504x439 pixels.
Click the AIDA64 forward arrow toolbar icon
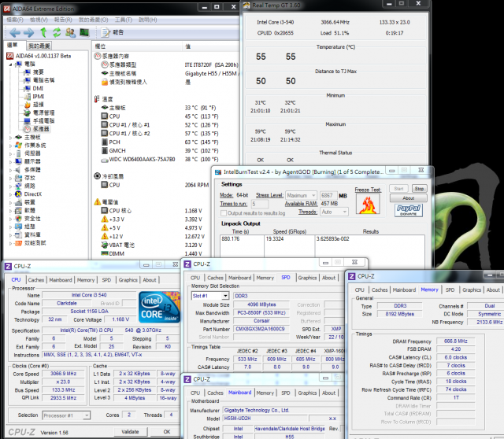click(x=28, y=32)
